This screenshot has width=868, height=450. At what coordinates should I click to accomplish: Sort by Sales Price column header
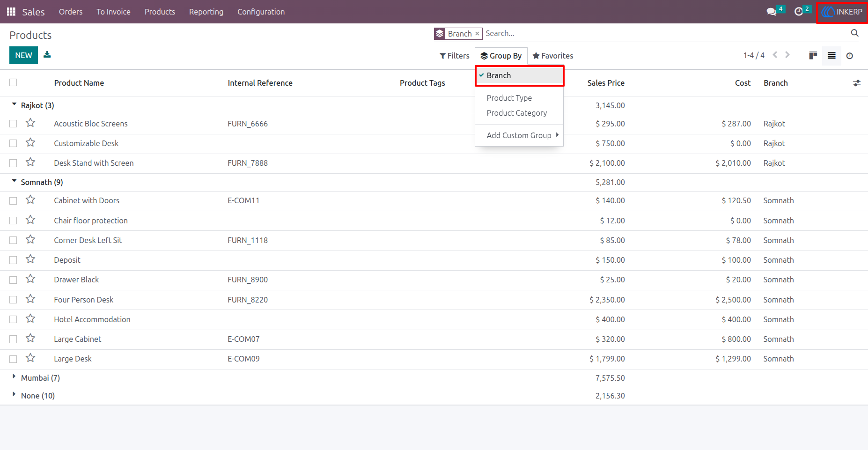(x=606, y=83)
